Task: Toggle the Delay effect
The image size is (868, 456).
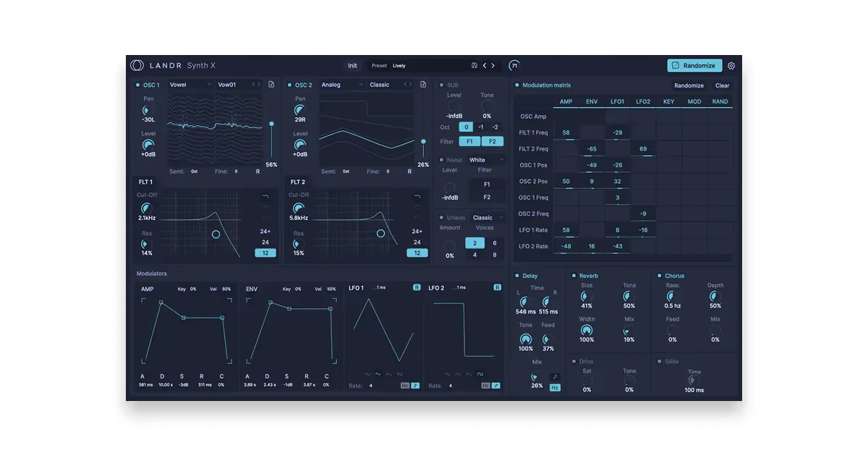Action: pyautogui.click(x=517, y=276)
